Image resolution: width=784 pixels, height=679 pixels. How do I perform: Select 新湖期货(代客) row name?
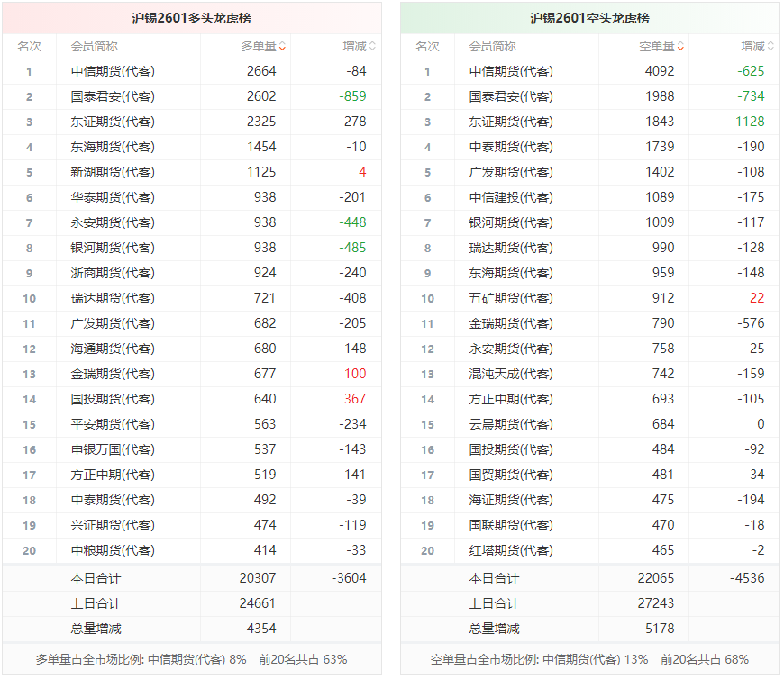click(113, 172)
